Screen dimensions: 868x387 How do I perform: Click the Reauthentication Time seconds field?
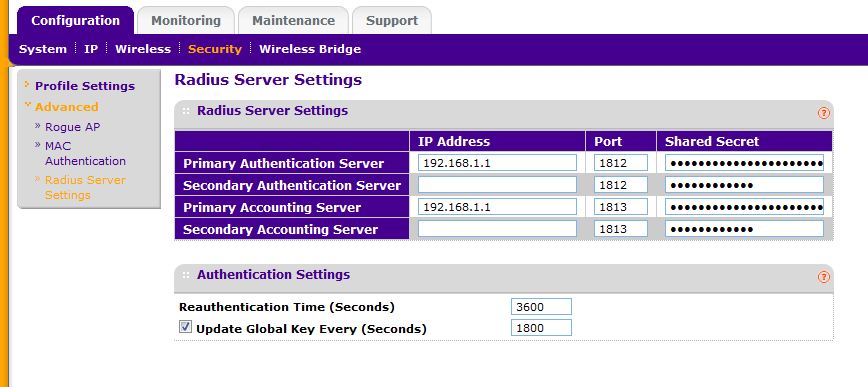tap(541, 306)
